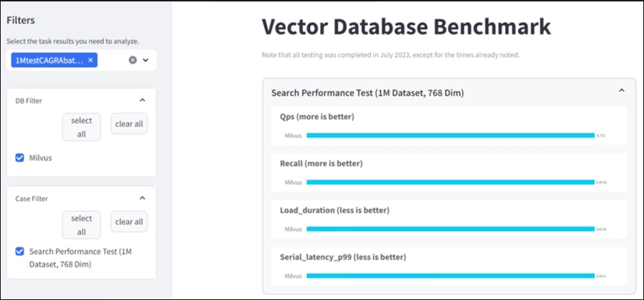Click the Search Performance Test panel title

[x=369, y=92]
